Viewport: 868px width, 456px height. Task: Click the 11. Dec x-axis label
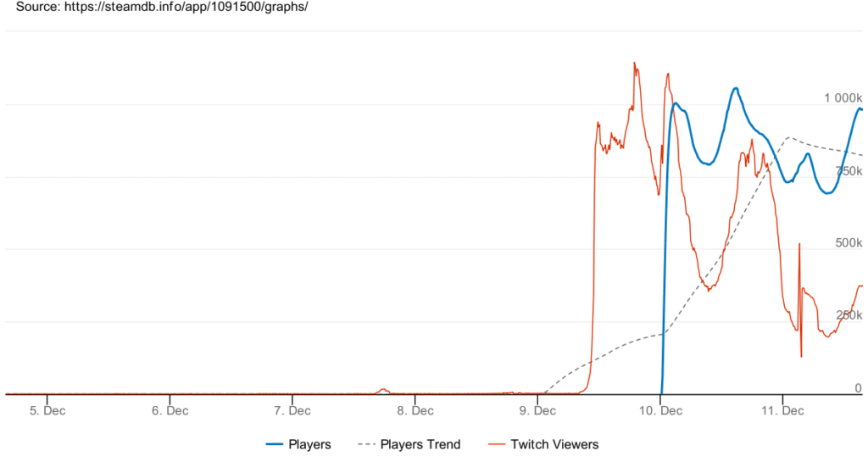783,411
